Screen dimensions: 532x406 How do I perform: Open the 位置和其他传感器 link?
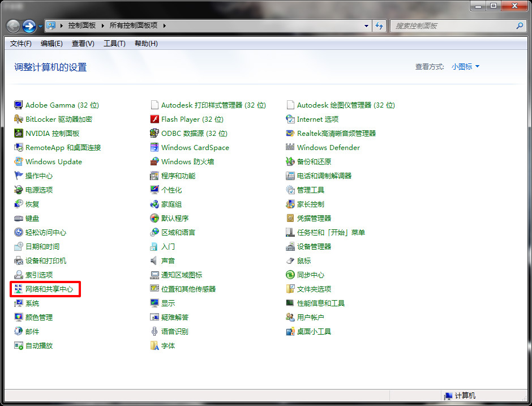(x=188, y=289)
